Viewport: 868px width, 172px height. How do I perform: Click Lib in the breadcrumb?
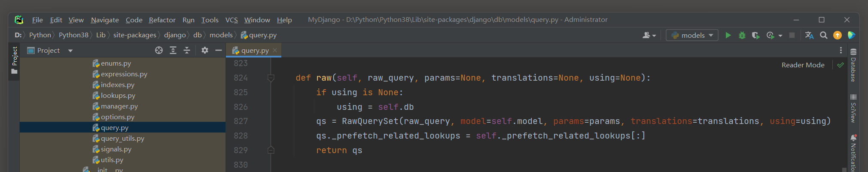click(101, 35)
